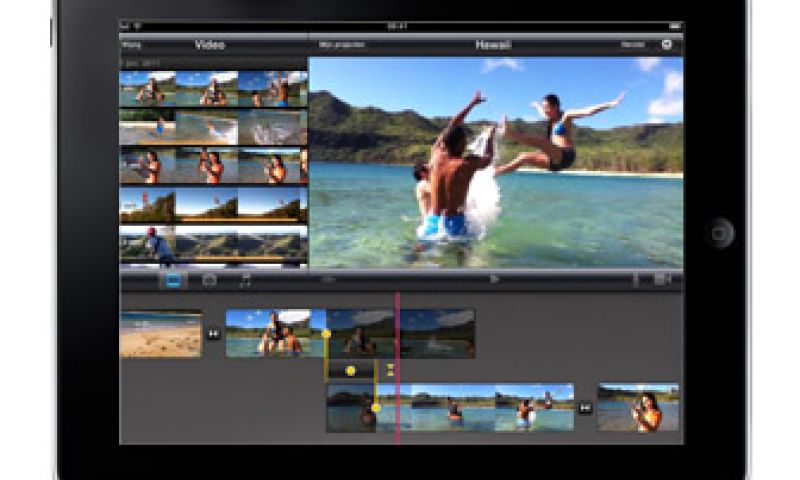This screenshot has width=800, height=480.
Task: Open the audio browser with the music-note icon
Action: tap(245, 280)
